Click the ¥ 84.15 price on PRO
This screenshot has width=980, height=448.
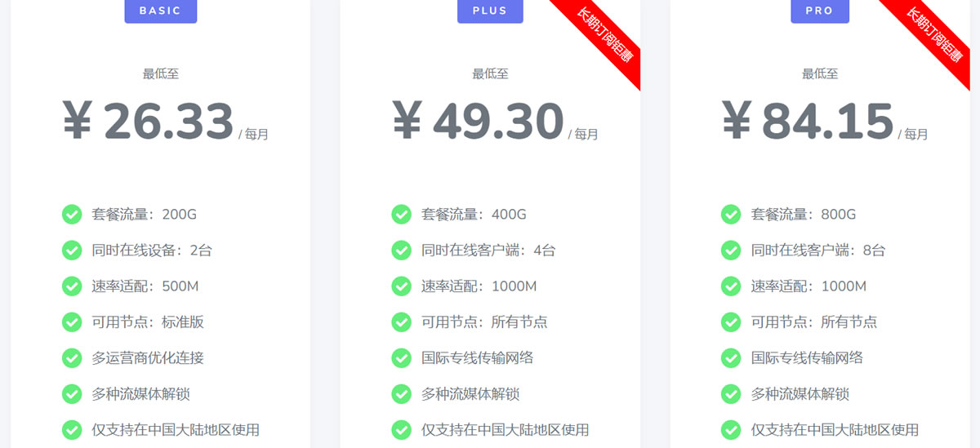(x=808, y=122)
